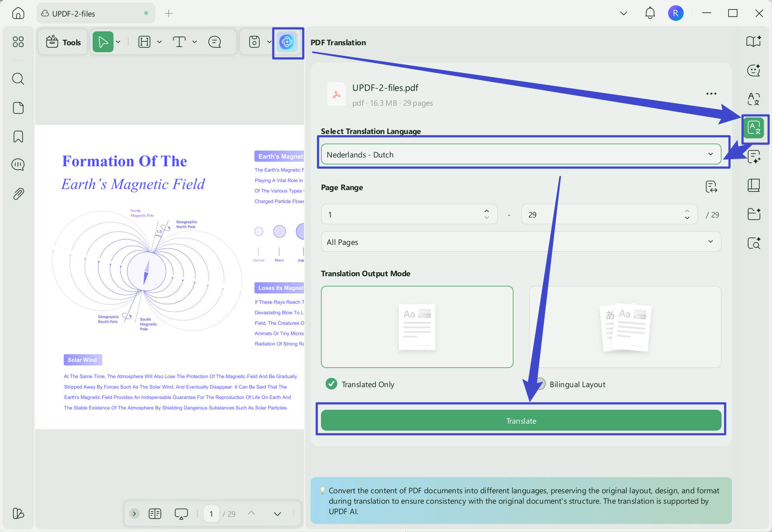This screenshot has height=532, width=772.
Task: Adjust the start page stepper arrows
Action: click(x=487, y=214)
